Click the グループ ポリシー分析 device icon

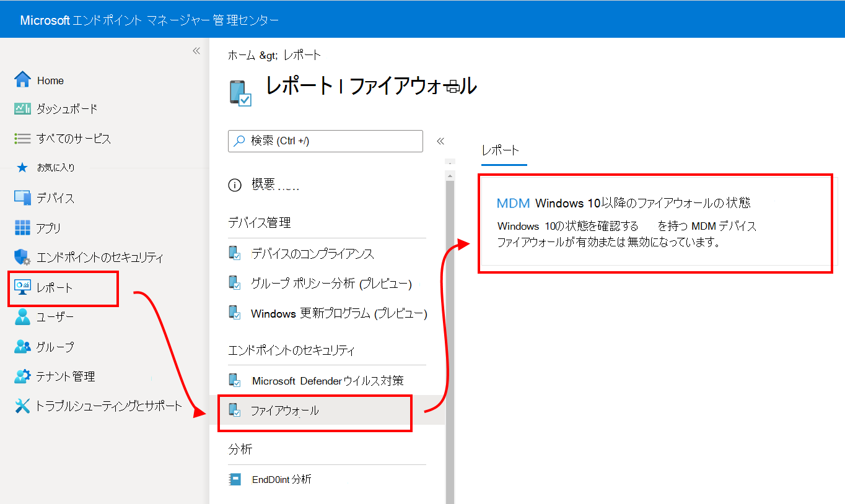coord(235,283)
